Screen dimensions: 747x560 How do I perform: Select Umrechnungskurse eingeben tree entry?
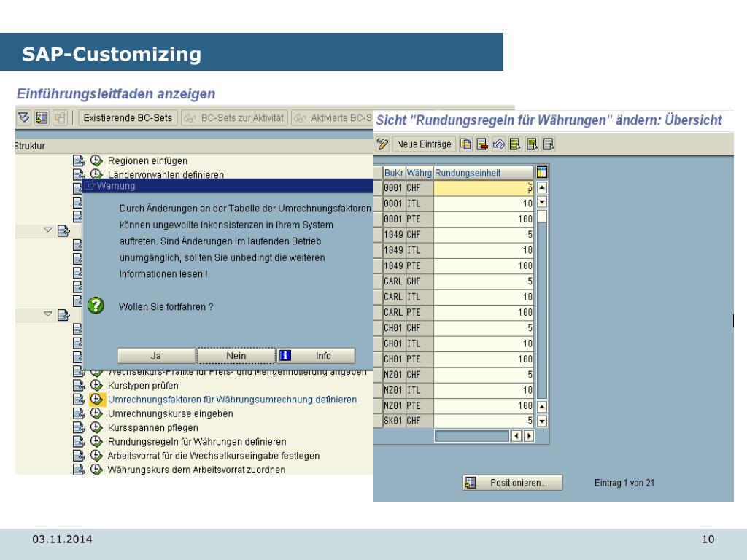tap(171, 414)
